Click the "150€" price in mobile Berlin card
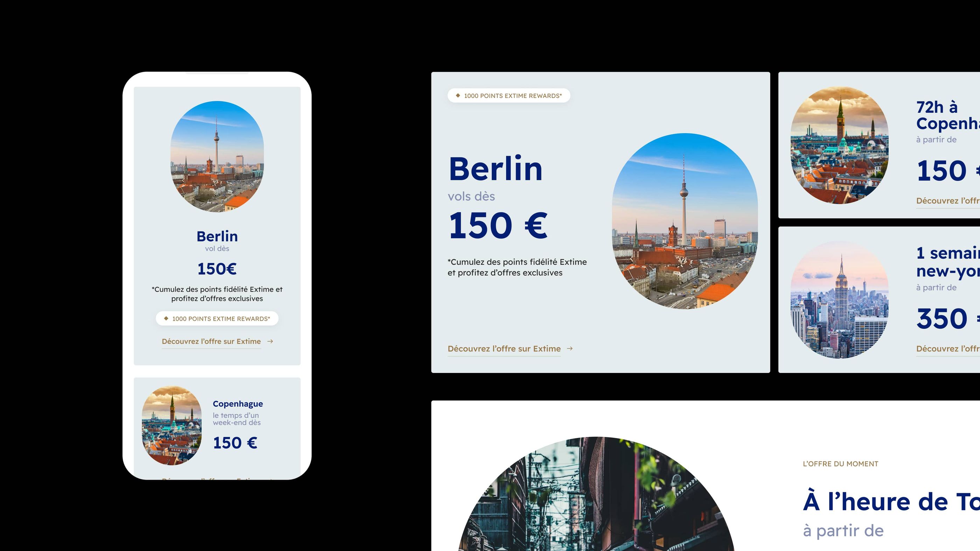Image resolution: width=980 pixels, height=551 pixels. 217,269
